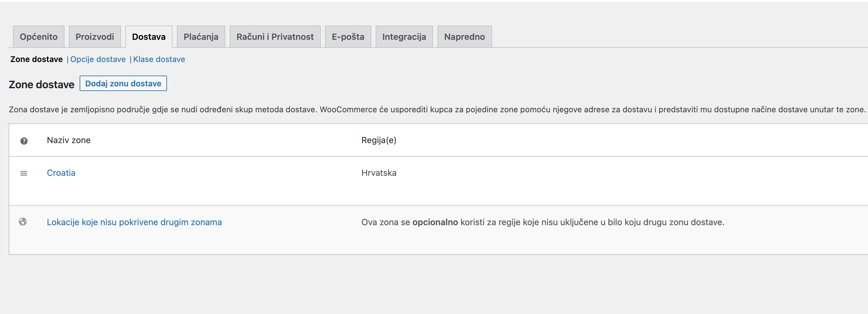
Task: Open the Plaćanja tab
Action: [201, 36]
